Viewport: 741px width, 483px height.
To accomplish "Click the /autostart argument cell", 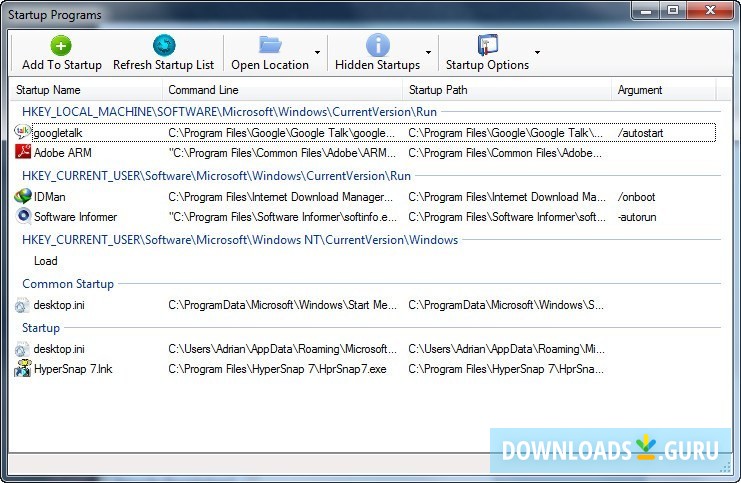I will (x=640, y=133).
